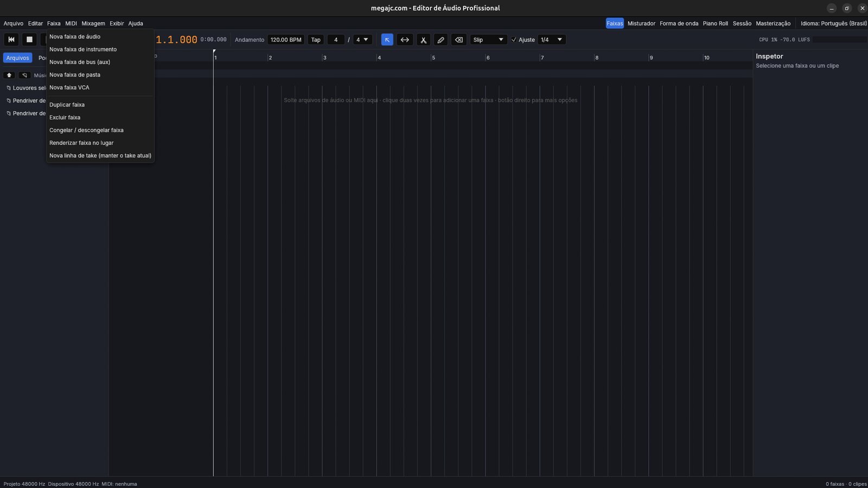Click the stop playback button
The height and width of the screenshot is (488, 868).
[29, 40]
